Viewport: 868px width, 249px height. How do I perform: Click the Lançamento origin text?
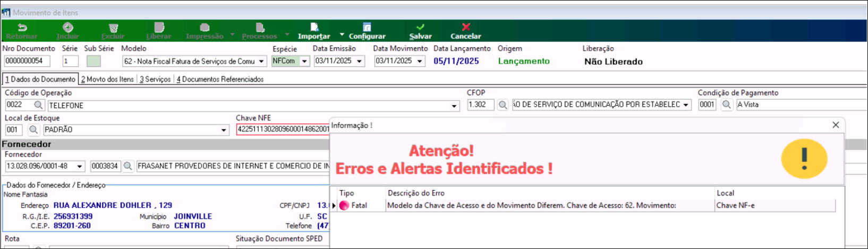click(x=524, y=61)
